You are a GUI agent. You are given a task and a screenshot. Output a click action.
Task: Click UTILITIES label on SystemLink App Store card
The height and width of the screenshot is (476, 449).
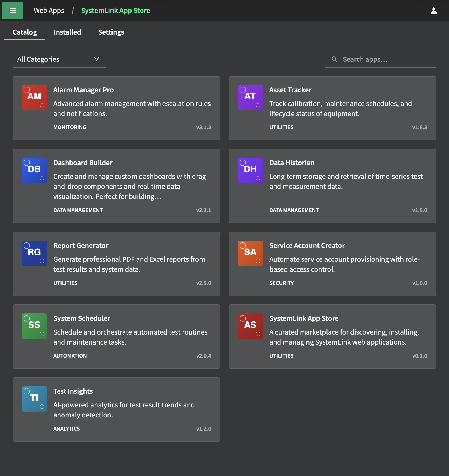point(281,356)
